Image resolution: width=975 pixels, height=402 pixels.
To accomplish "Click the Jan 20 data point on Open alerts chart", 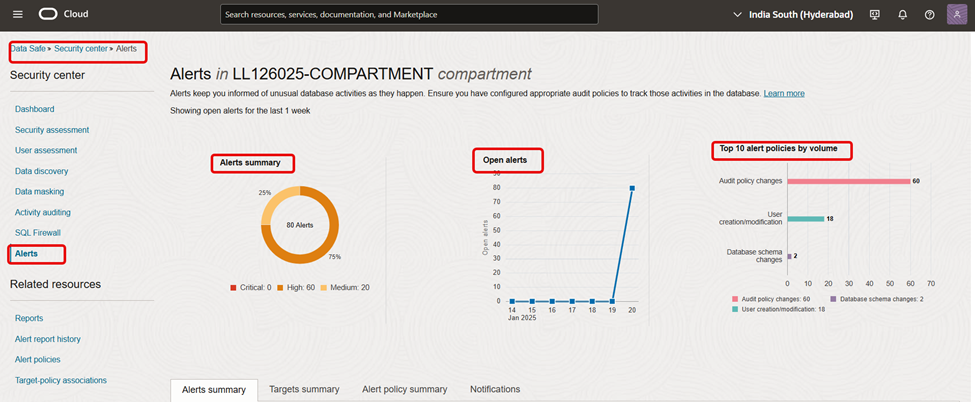I will (632, 188).
